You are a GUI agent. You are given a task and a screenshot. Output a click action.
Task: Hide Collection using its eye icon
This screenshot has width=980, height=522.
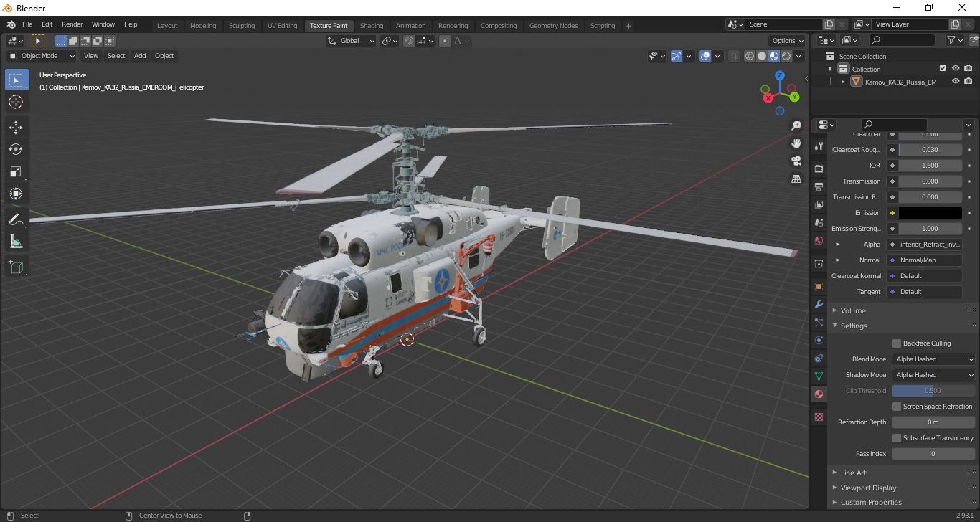[x=956, y=69]
